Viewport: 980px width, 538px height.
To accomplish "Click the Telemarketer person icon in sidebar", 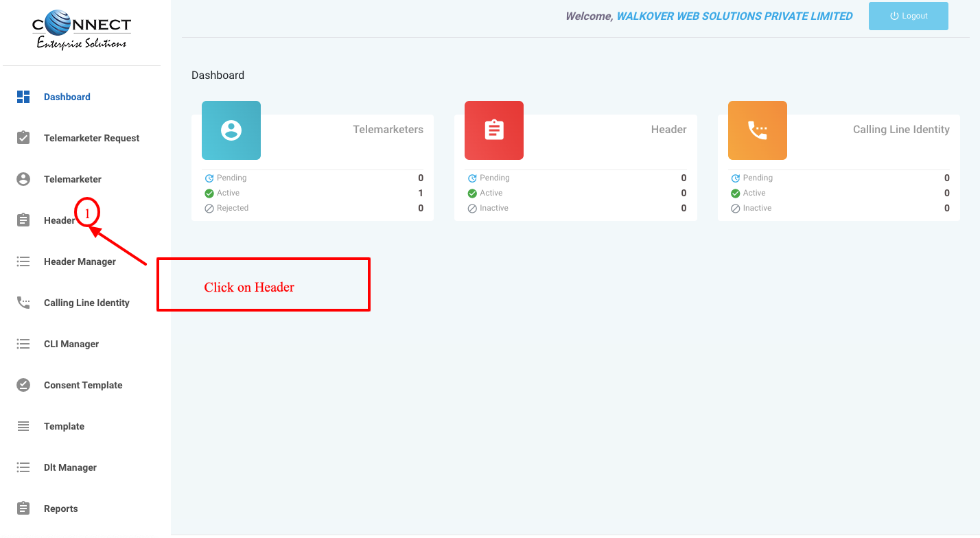I will (x=23, y=179).
